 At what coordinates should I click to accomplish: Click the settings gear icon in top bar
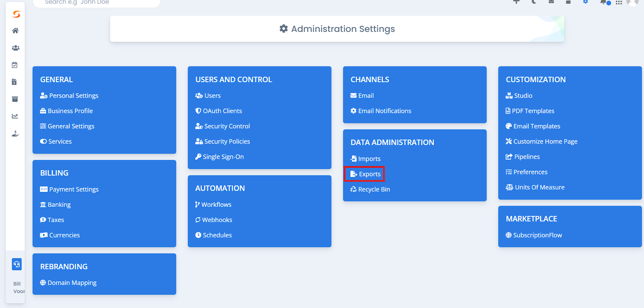point(586,2)
